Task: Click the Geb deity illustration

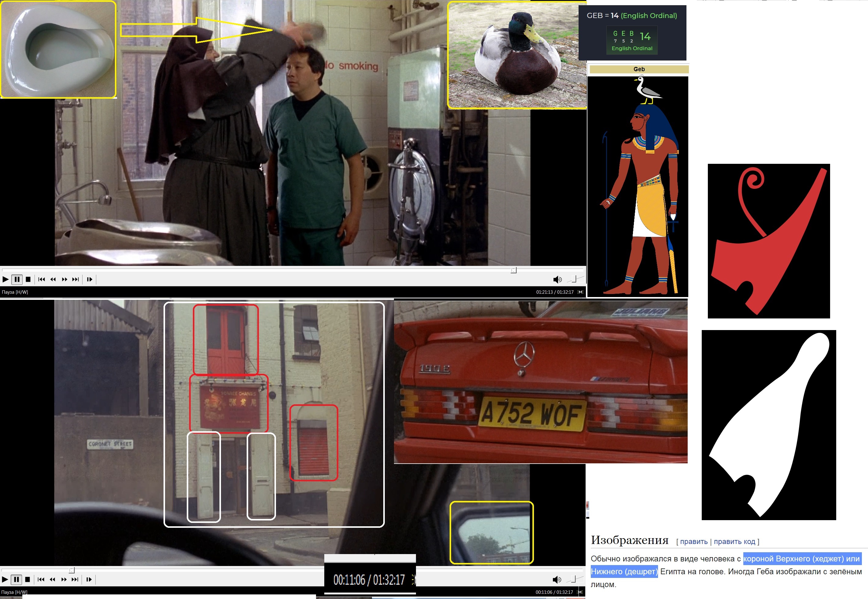Action: pos(638,186)
